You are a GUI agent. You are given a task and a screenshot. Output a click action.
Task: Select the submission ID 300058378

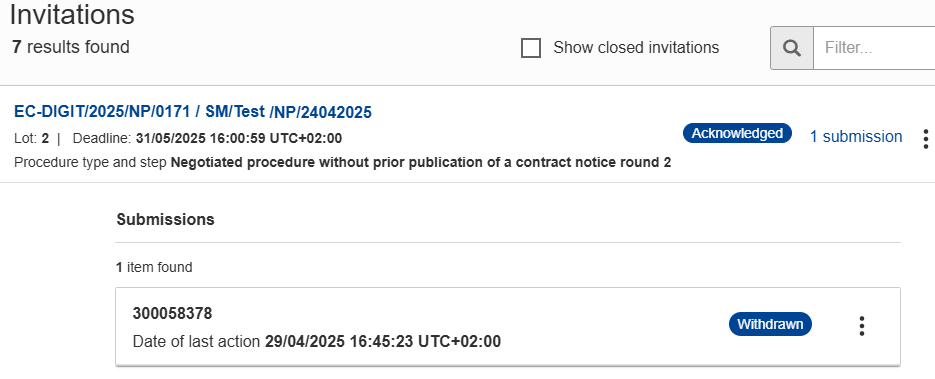(x=172, y=313)
